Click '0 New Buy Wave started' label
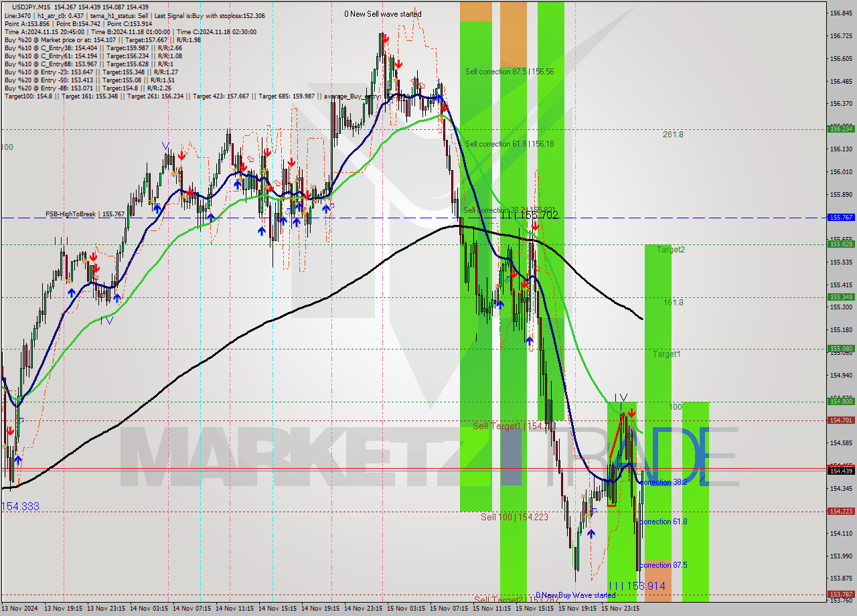Image resolution: width=857 pixels, height=616 pixels. point(575,595)
